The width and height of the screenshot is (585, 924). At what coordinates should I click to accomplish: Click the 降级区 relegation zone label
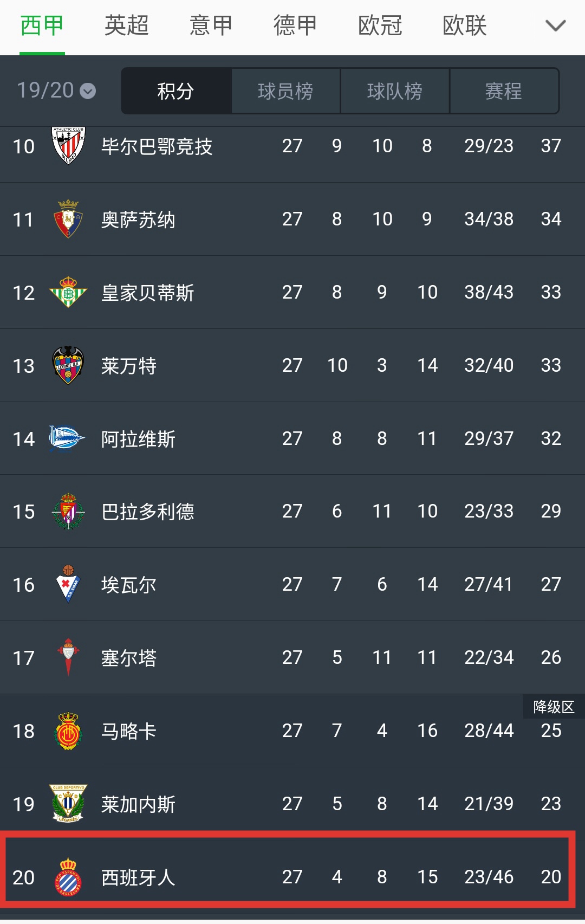pos(553,707)
